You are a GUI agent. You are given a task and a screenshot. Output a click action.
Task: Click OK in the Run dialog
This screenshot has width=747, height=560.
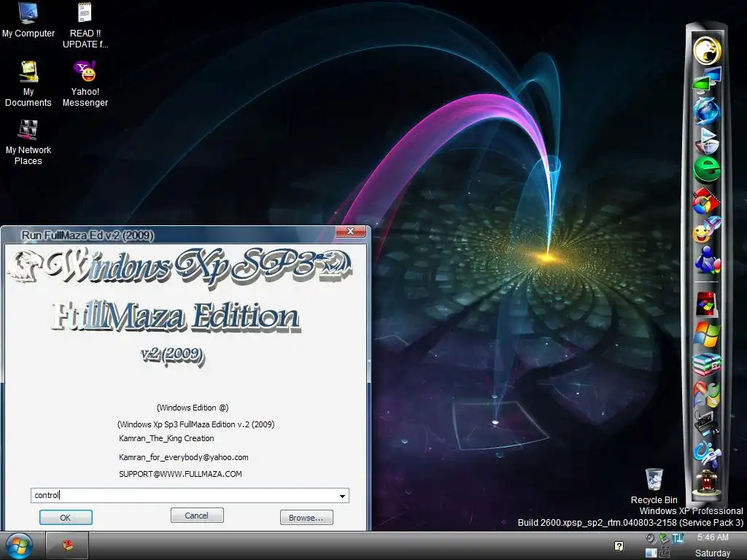point(66,518)
